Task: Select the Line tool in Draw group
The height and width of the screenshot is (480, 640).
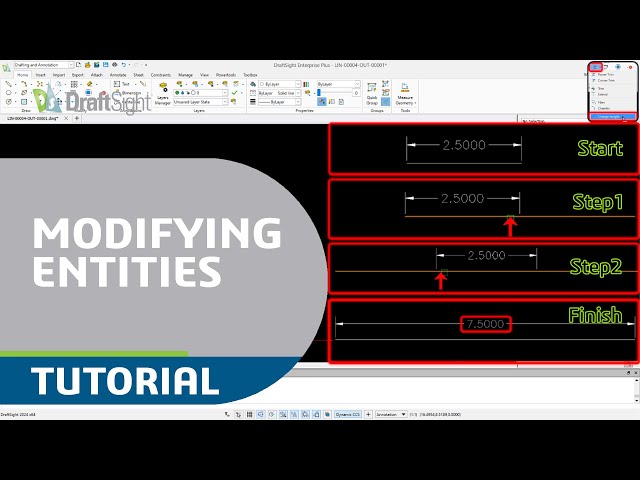Action: [9, 84]
